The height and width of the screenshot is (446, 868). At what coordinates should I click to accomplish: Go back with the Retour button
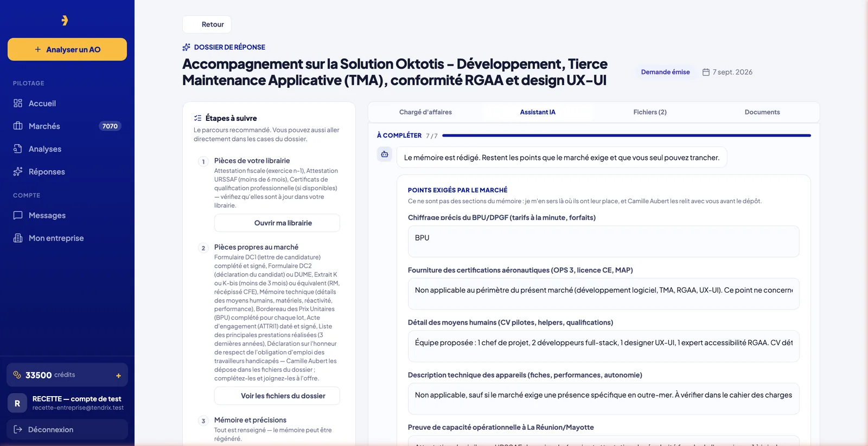tap(207, 24)
